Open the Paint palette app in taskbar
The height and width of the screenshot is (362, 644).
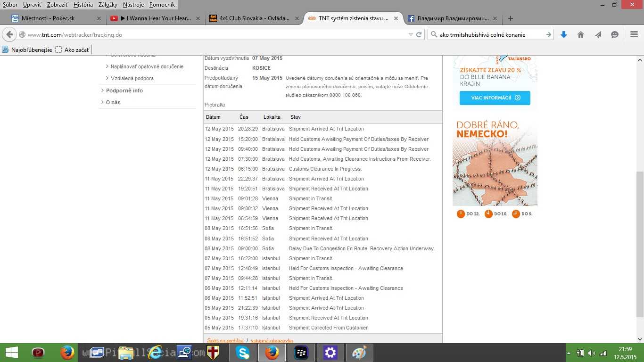(x=360, y=353)
